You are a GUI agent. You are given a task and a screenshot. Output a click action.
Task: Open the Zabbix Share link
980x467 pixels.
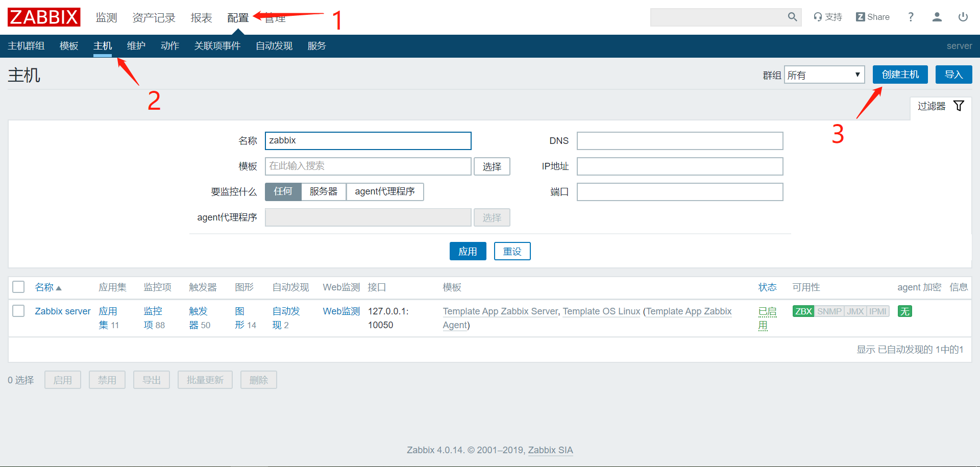pyautogui.click(x=873, y=17)
